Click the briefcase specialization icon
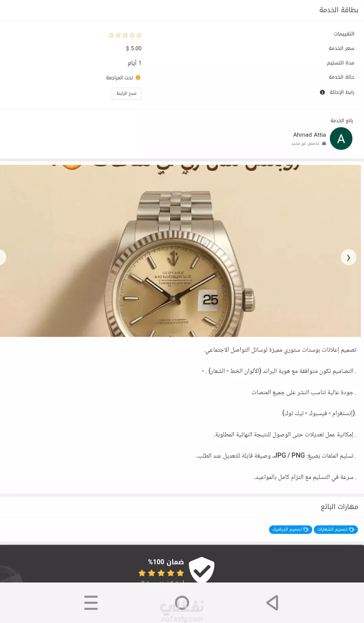The height and width of the screenshot is (623, 364). [324, 143]
